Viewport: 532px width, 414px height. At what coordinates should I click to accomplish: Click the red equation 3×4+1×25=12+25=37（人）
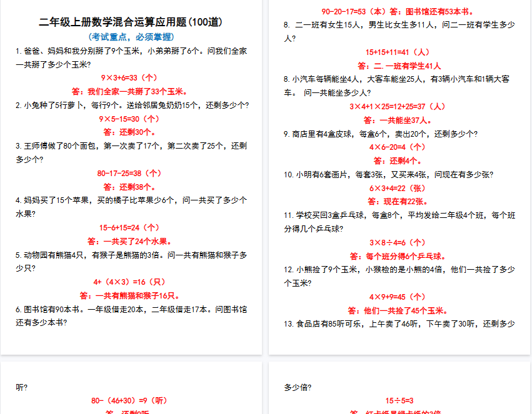click(399, 106)
